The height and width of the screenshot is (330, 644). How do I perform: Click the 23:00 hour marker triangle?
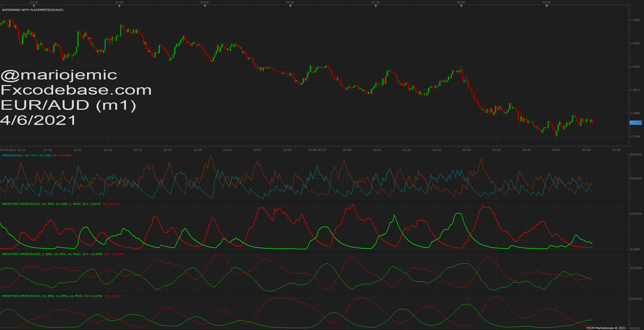(x=205, y=6)
